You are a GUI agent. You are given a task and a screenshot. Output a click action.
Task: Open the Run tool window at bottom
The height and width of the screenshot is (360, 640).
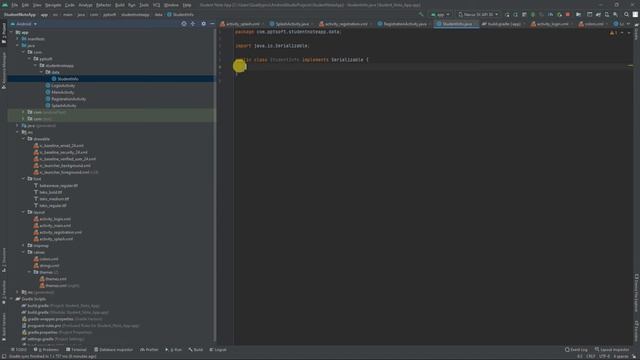click(x=174, y=350)
